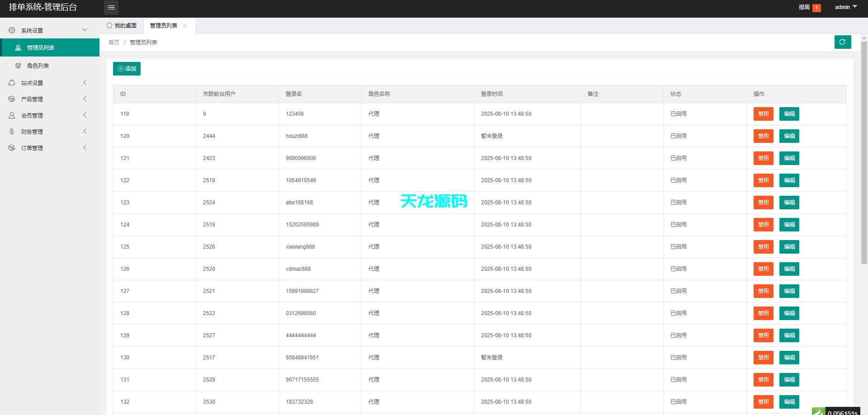The image size is (868, 415).
Task: Open the 系统设置 gear icon
Action: (12, 30)
